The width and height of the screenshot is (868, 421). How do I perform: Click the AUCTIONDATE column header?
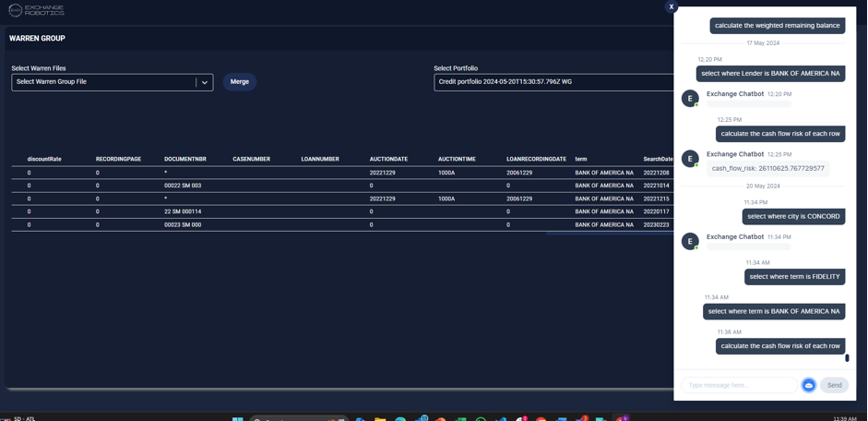coord(388,159)
